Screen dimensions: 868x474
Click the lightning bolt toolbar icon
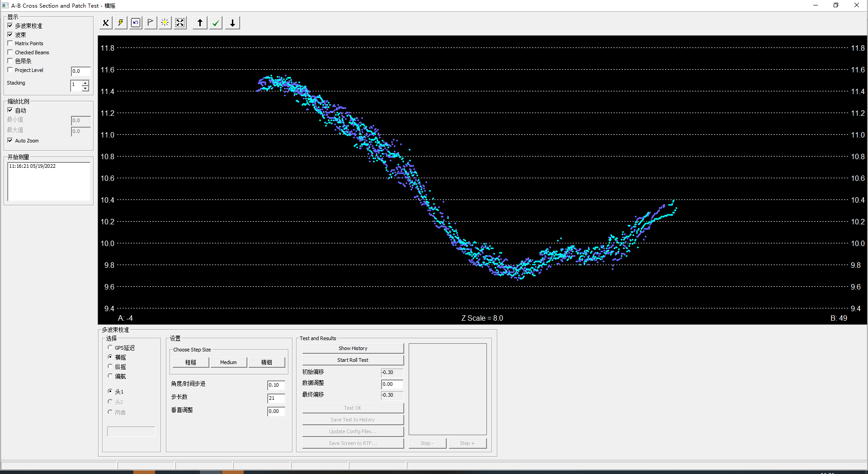tap(120, 23)
